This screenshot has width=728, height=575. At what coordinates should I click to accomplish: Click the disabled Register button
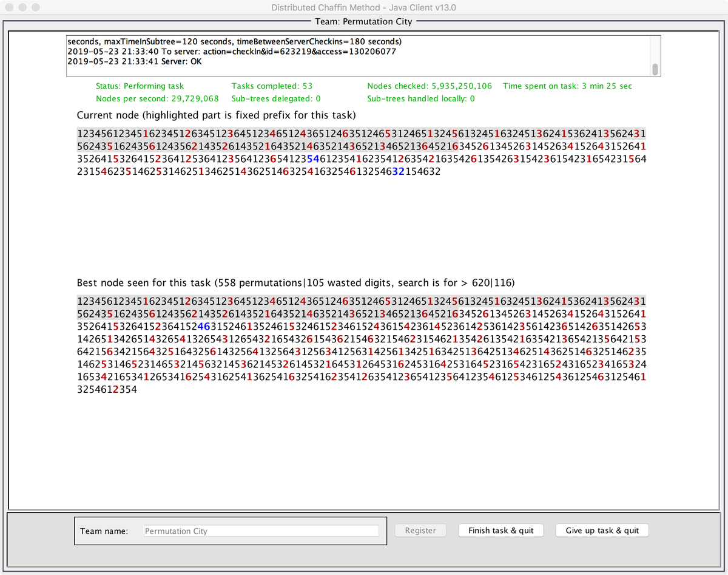point(420,530)
